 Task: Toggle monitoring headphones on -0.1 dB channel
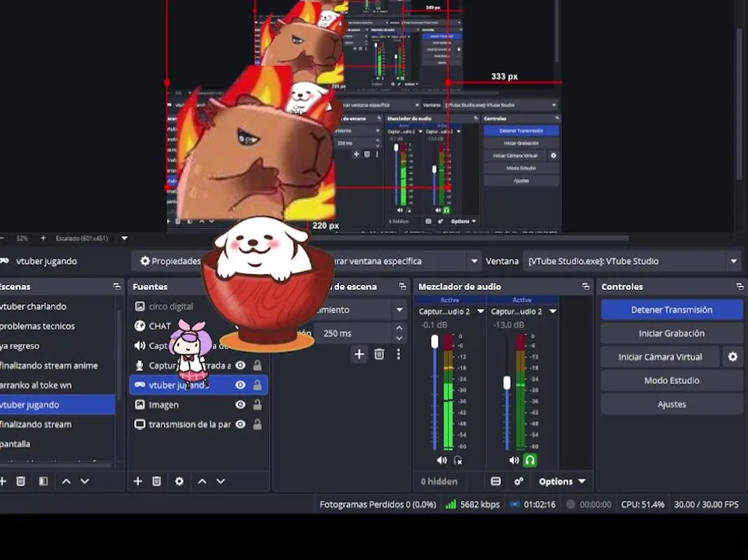click(458, 460)
